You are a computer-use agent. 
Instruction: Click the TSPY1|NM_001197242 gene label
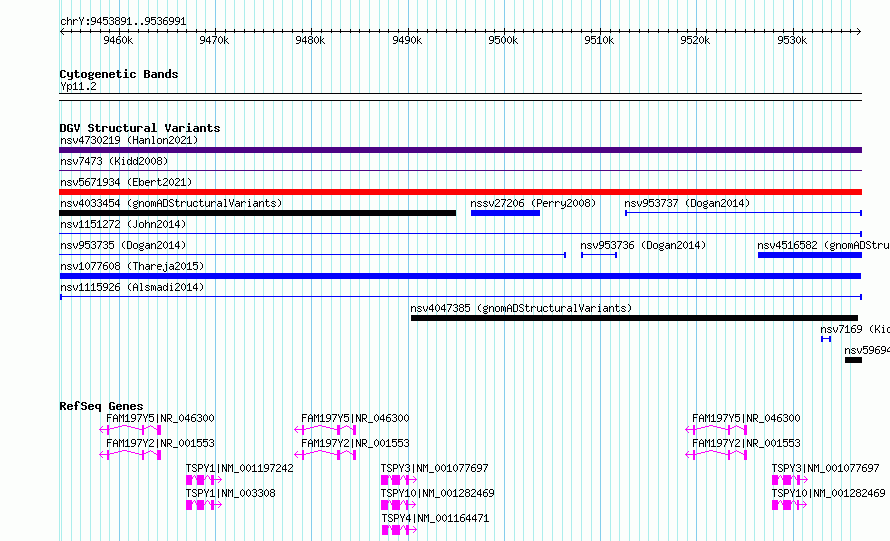(x=240, y=468)
